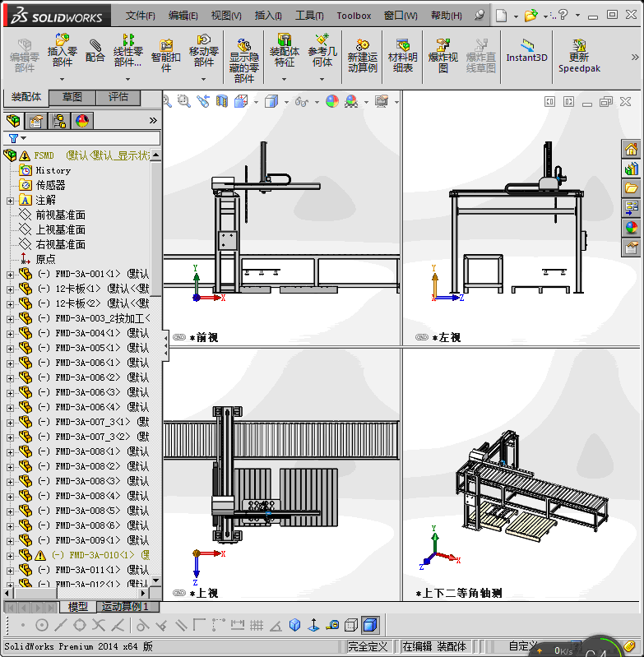Open the 编辑(E) menu

click(x=183, y=16)
